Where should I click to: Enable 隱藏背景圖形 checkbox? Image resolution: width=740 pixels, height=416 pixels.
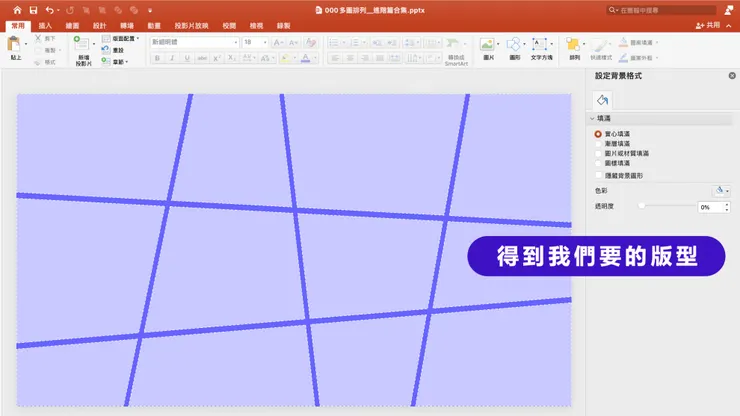pos(598,175)
